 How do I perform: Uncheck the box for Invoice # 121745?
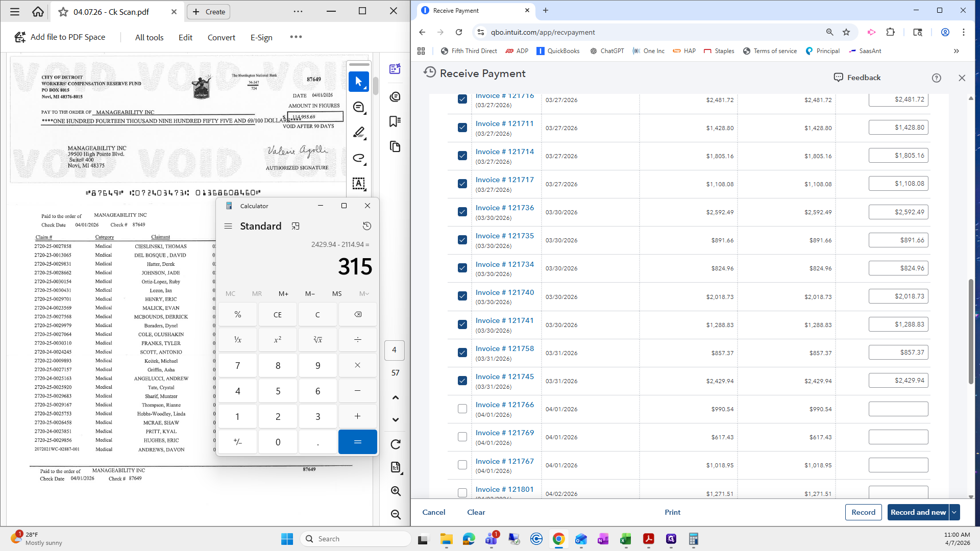click(462, 381)
